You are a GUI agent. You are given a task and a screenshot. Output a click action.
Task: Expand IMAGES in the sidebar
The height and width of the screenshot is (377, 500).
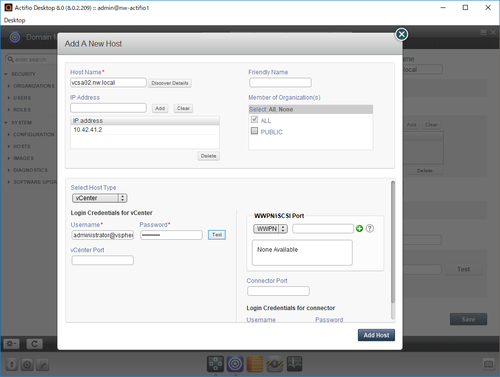pos(9,158)
